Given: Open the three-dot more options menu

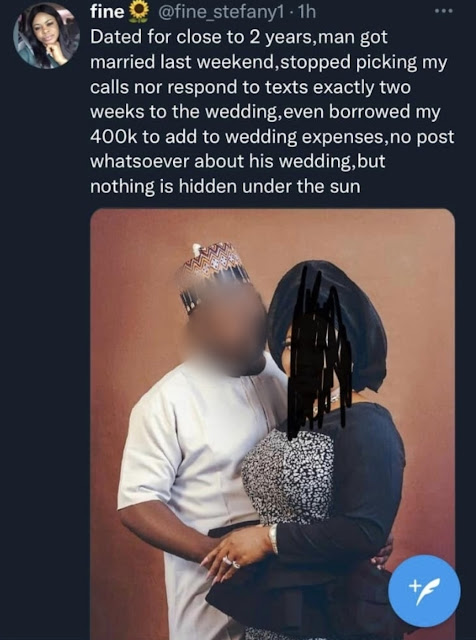Looking at the screenshot, I should click(x=444, y=11).
